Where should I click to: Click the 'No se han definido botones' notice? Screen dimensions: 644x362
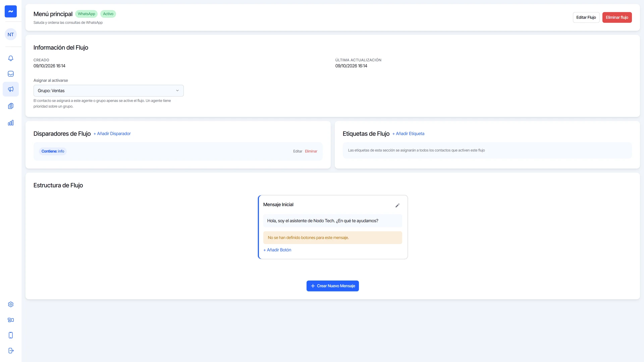coord(332,238)
